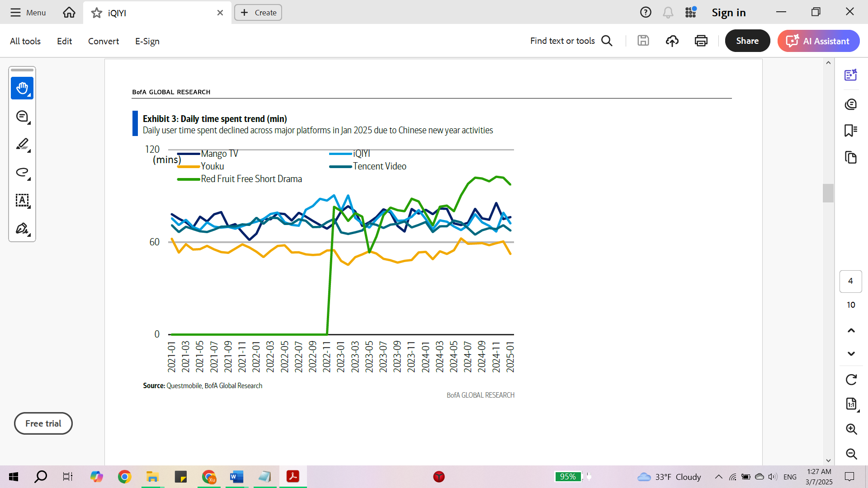The height and width of the screenshot is (488, 868).
Task: Open the help question mark icon
Action: pyautogui.click(x=646, y=12)
